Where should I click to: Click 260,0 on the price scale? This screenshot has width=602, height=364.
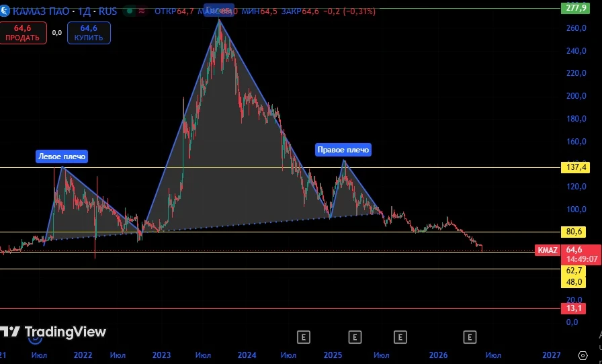(576, 28)
